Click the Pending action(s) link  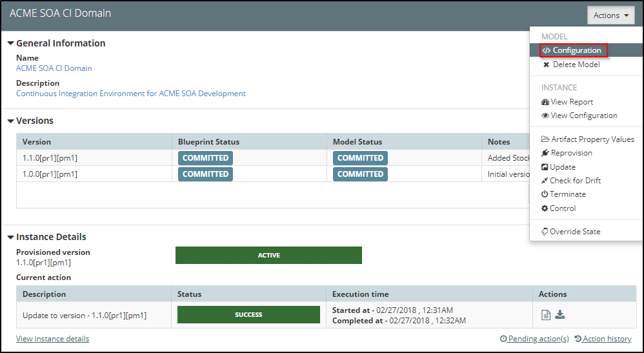tap(534, 339)
